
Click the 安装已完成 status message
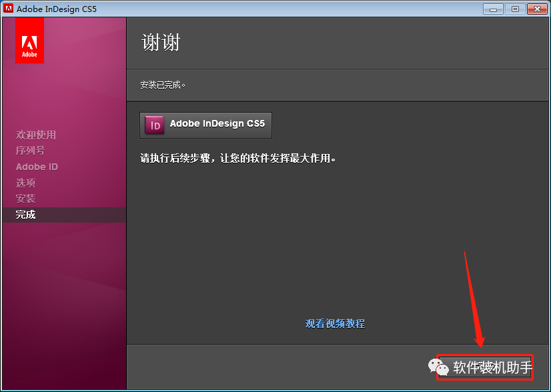[163, 85]
